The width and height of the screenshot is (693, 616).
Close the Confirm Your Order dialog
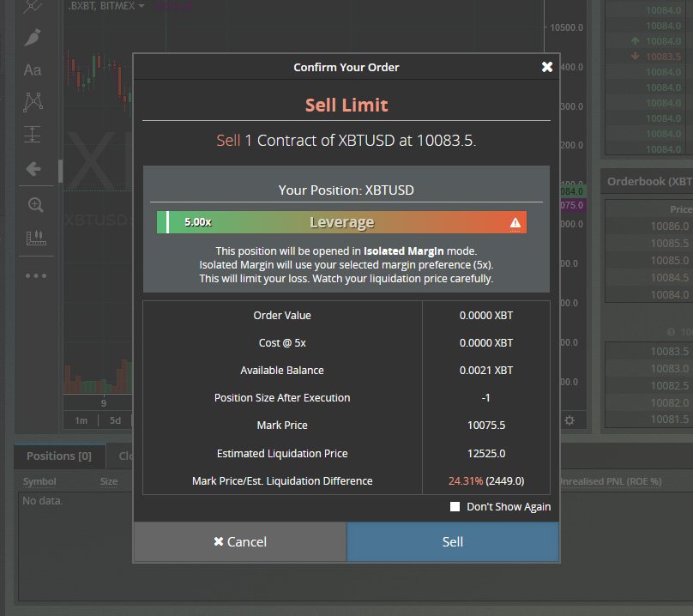[546, 67]
